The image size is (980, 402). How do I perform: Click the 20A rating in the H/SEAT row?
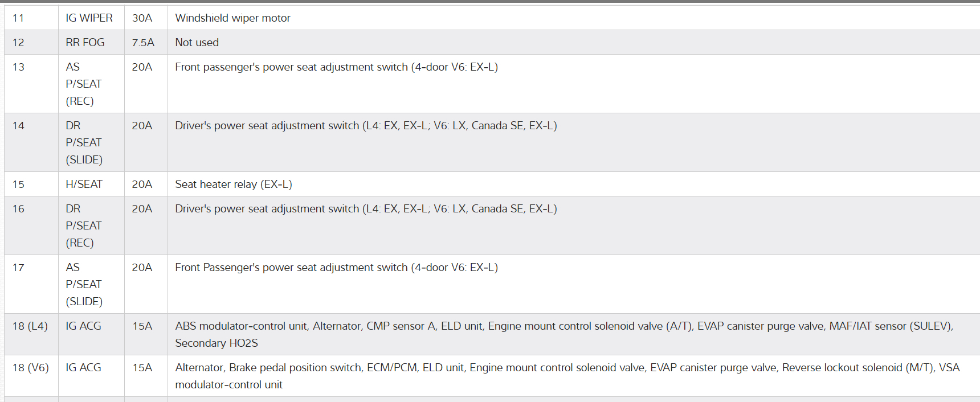click(x=142, y=184)
